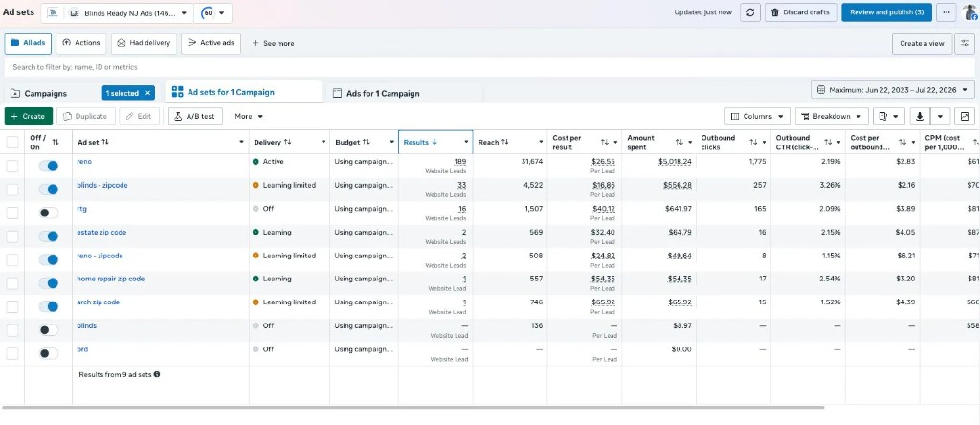The image size is (980, 425).
Task: Click the search filter input field
Action: [489, 67]
